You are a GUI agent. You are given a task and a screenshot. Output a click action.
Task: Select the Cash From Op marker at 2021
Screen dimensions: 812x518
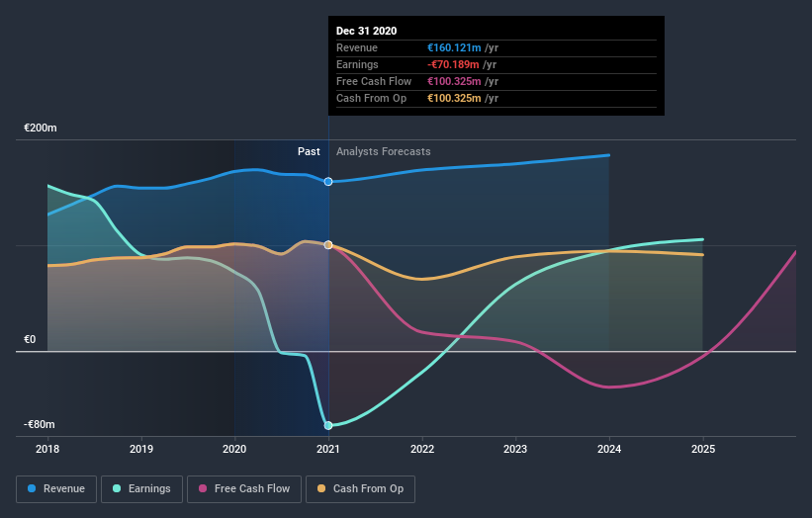pyautogui.click(x=328, y=245)
